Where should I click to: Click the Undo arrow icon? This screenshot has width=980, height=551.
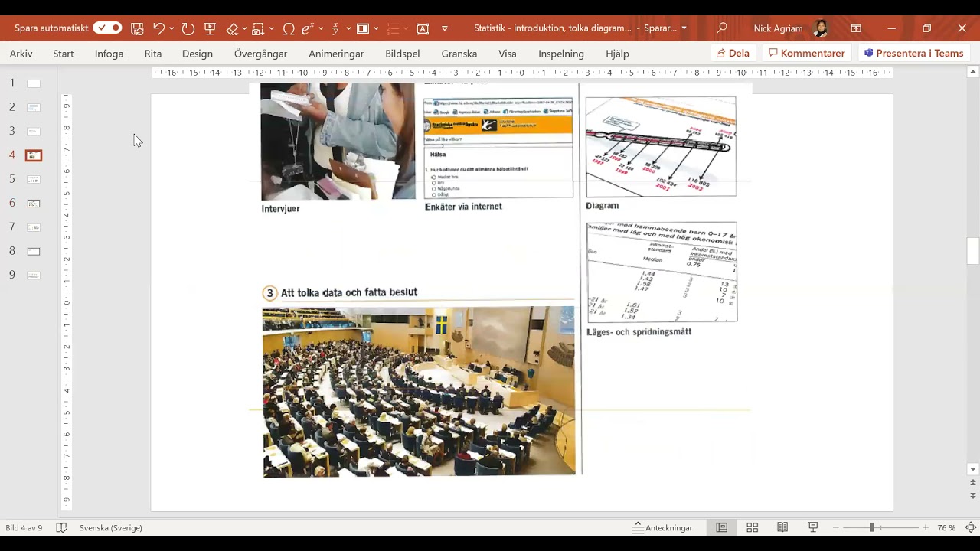[x=158, y=28]
